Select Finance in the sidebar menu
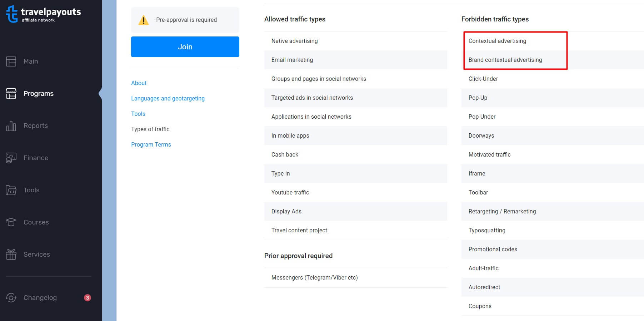Screen dimensions: 644x321 36,158
